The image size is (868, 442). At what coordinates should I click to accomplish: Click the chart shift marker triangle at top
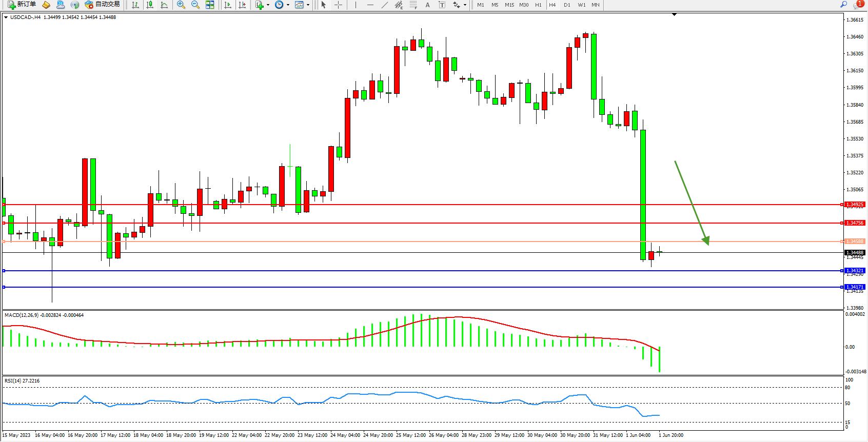click(x=674, y=15)
